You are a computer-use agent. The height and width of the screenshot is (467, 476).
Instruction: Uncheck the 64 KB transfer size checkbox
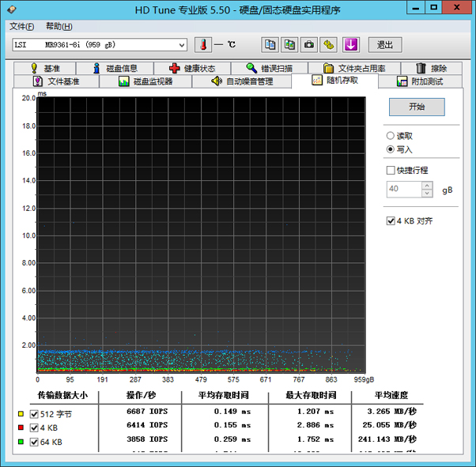34,442
